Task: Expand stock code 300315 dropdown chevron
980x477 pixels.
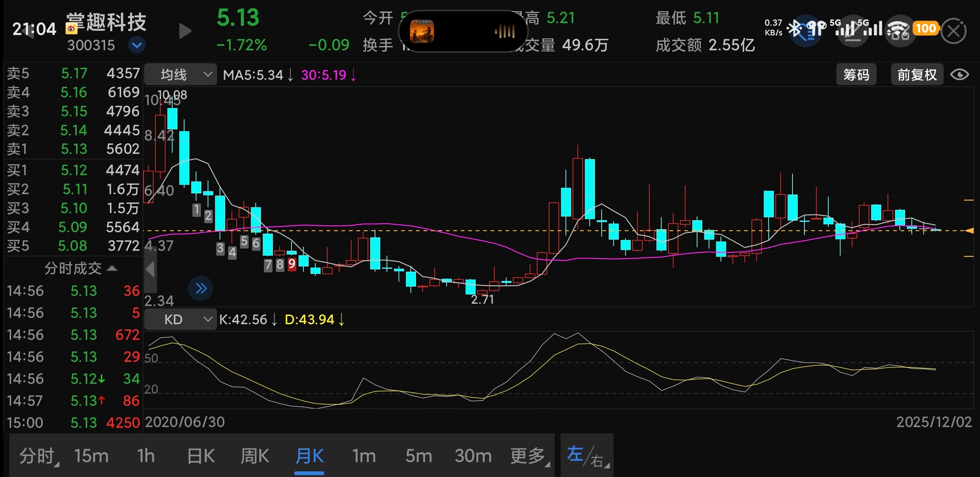Action: point(136,45)
